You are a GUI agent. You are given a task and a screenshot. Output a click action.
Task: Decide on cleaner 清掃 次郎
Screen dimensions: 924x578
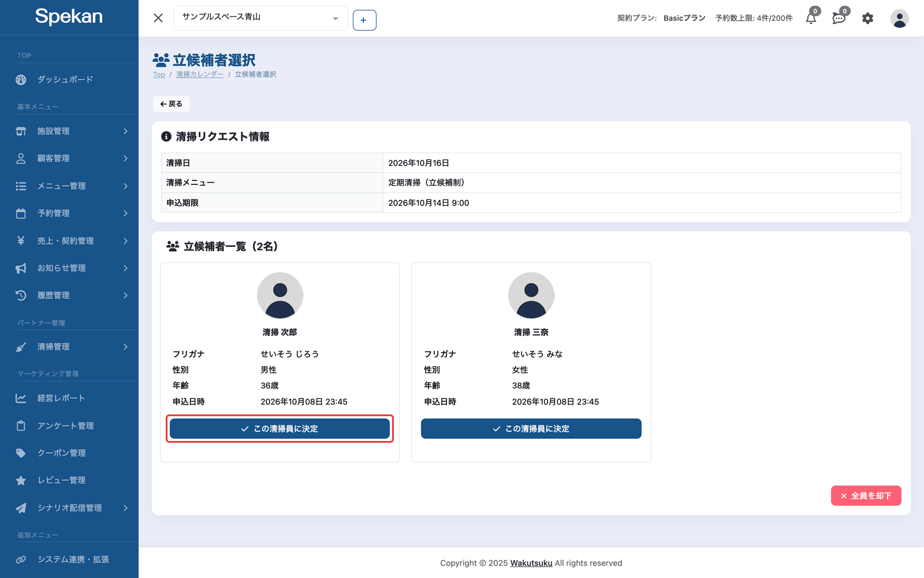(280, 429)
